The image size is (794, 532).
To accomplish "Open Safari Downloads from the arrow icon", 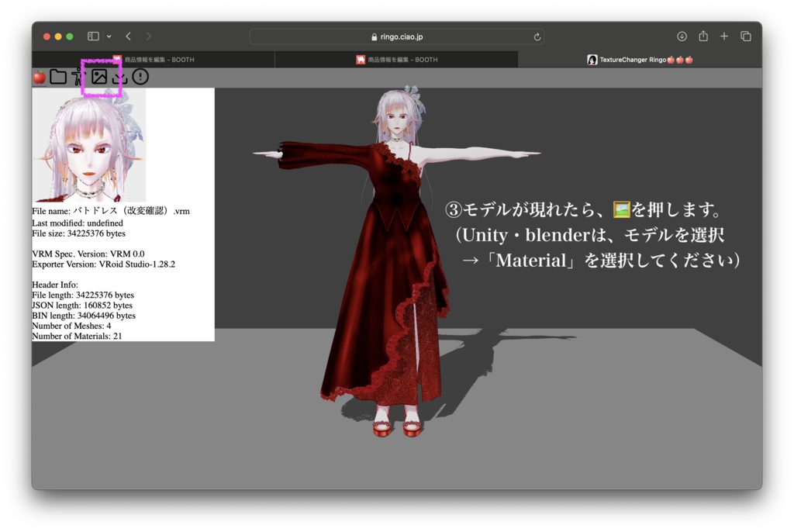I will pos(682,36).
